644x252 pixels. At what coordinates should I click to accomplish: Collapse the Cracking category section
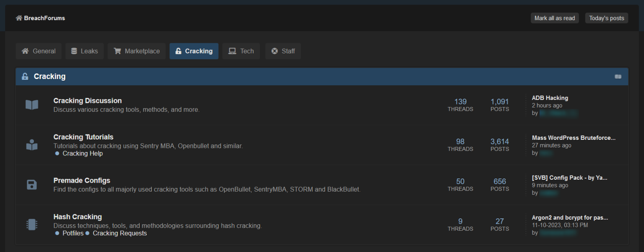coord(618,76)
